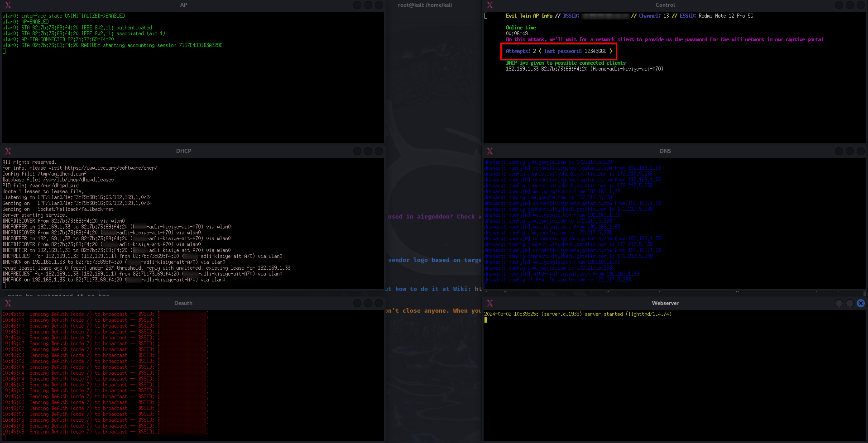Click the Deauth window's xterm icon

[8, 303]
